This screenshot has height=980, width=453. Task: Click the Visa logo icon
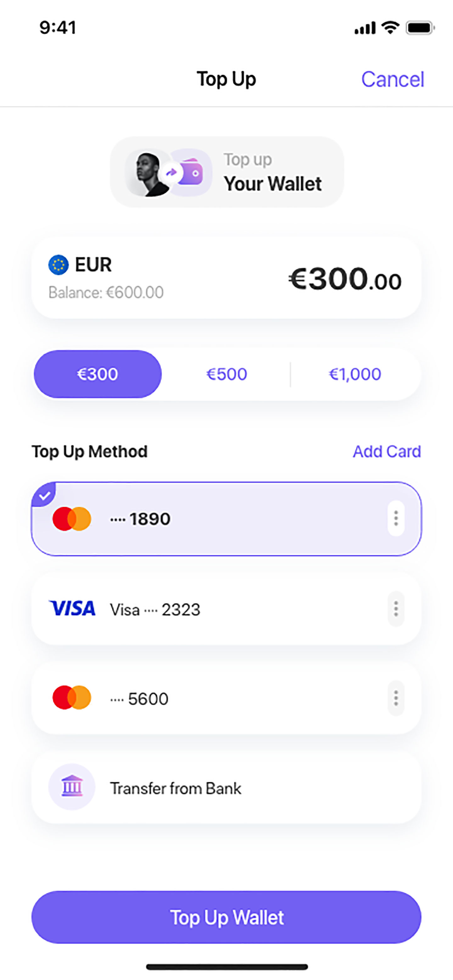pos(72,608)
